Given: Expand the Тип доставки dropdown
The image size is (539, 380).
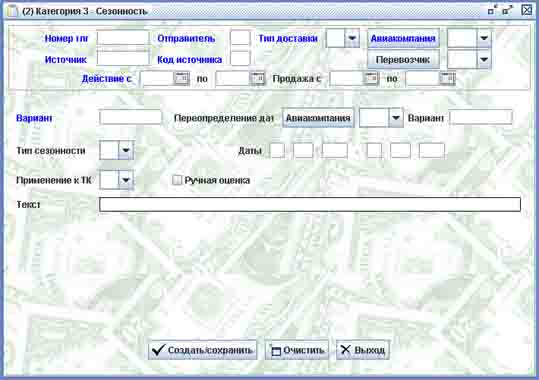Looking at the screenshot, I should point(352,38).
